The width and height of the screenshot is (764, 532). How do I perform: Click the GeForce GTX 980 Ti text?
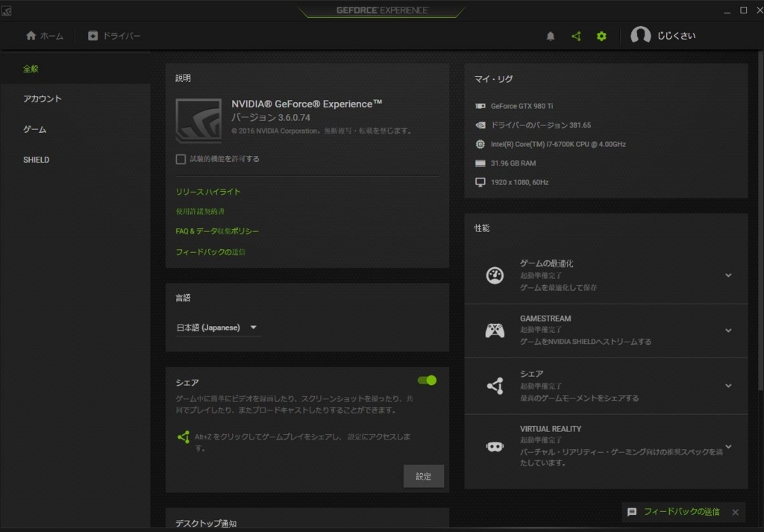tap(522, 106)
